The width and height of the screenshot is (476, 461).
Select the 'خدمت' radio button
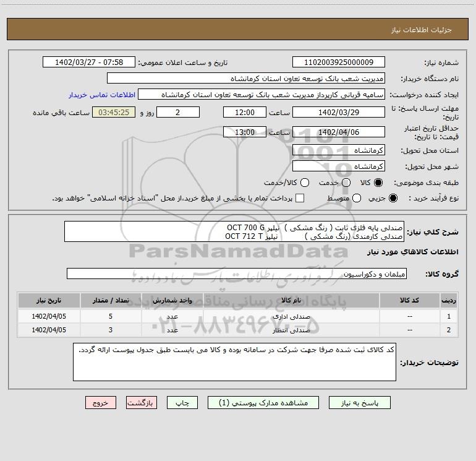(x=346, y=183)
